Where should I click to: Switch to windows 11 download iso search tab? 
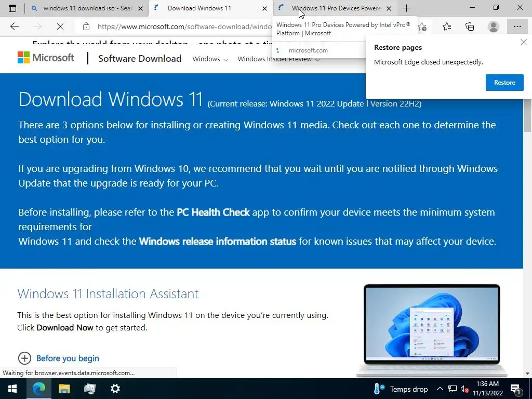[x=87, y=8]
